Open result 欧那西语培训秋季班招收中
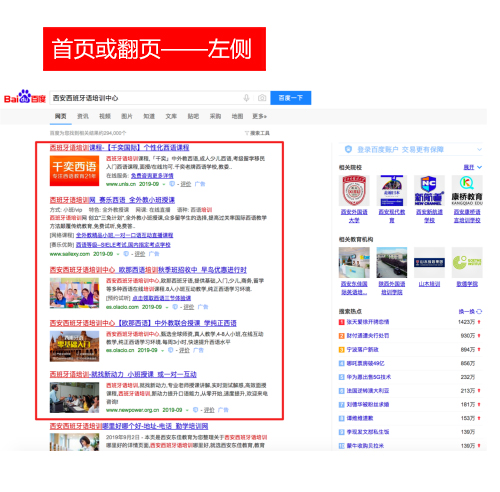500x492 pixels. (148, 270)
